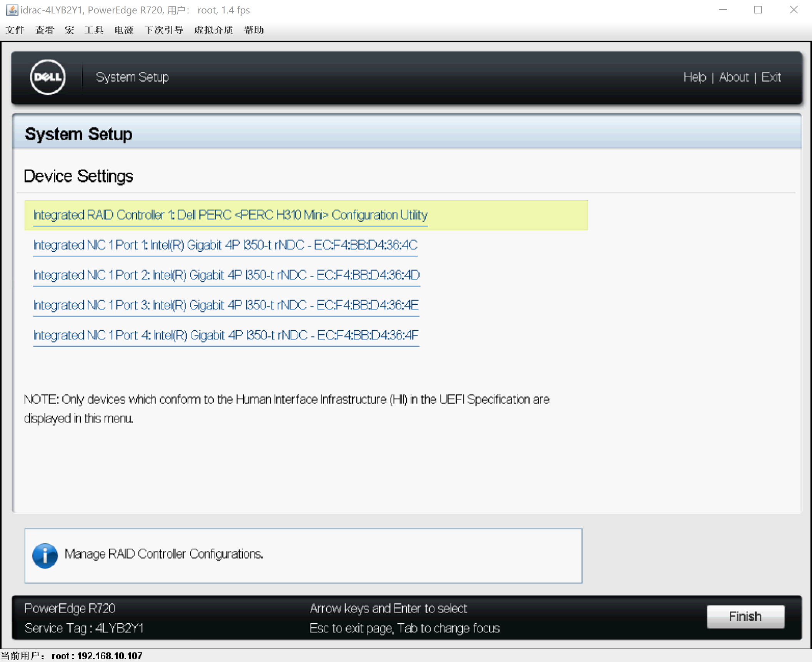Screen dimensions: 812x662
Task: Open PERC H310 Mini Configuration Utility
Action: [x=230, y=215]
